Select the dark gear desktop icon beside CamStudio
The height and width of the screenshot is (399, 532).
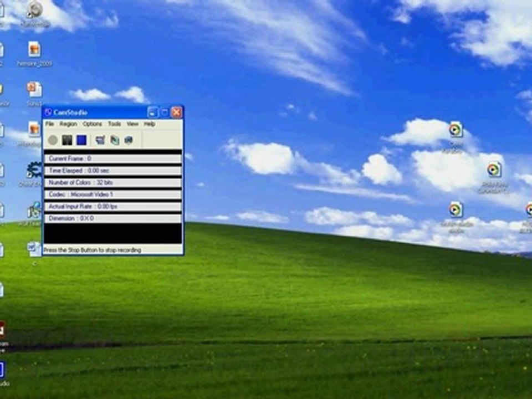[x=34, y=170]
